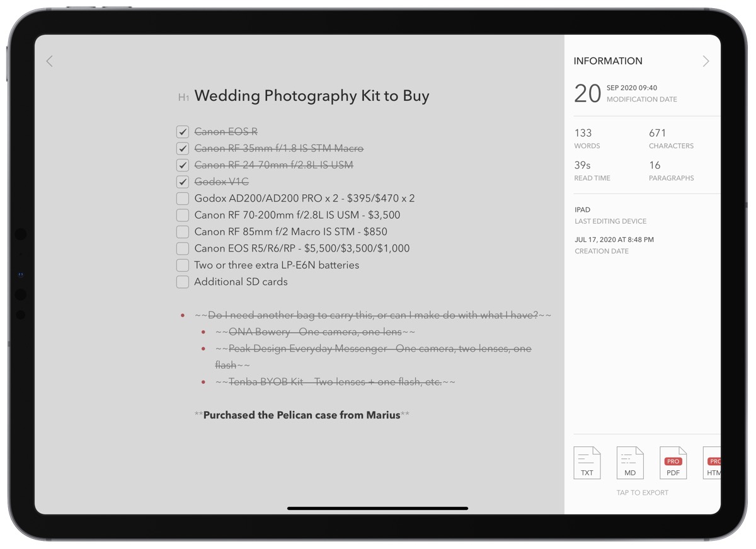Click Two or three extra LP-E6N batteries
Viewport: 756px width, 549px height.
(277, 265)
